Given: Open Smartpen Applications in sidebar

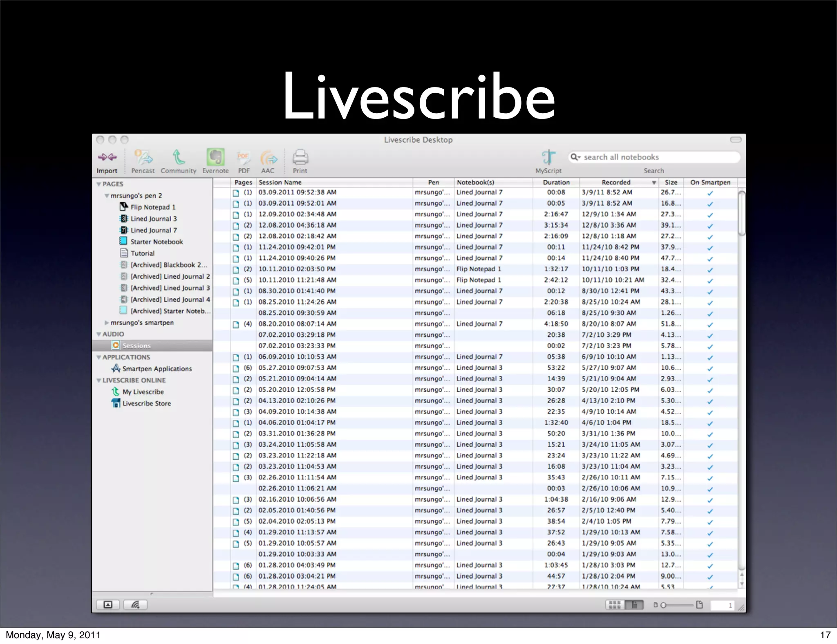Looking at the screenshot, I should 157,369.
